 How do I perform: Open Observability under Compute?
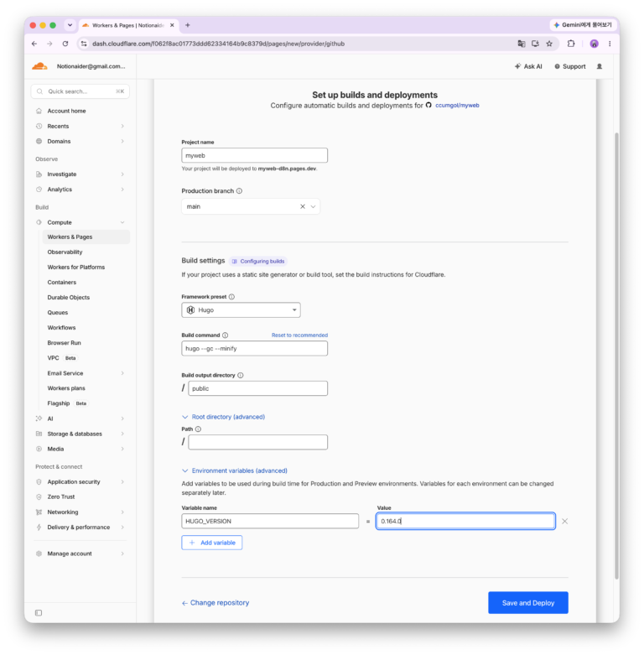[x=65, y=252]
